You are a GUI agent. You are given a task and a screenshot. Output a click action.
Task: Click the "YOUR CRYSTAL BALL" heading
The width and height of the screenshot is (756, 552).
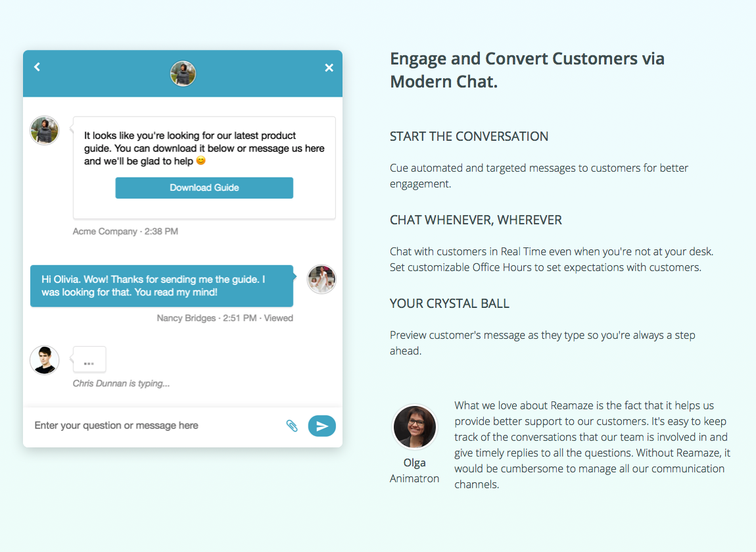(450, 303)
